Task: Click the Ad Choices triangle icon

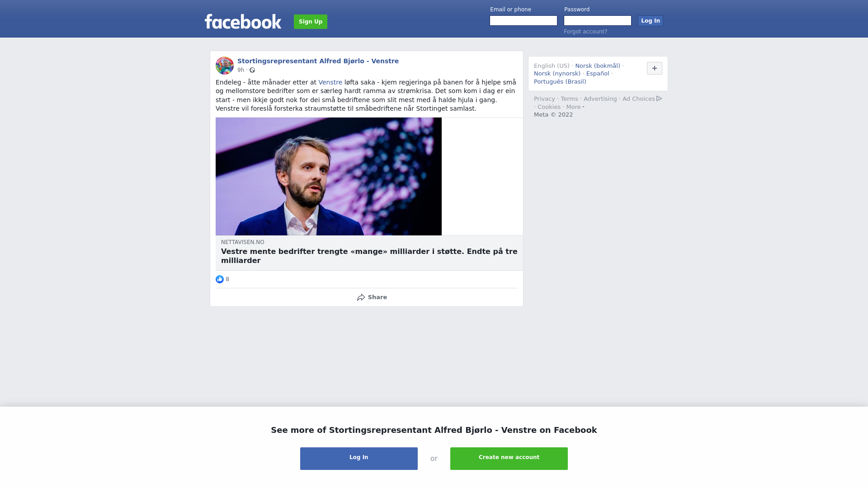Action: click(659, 99)
